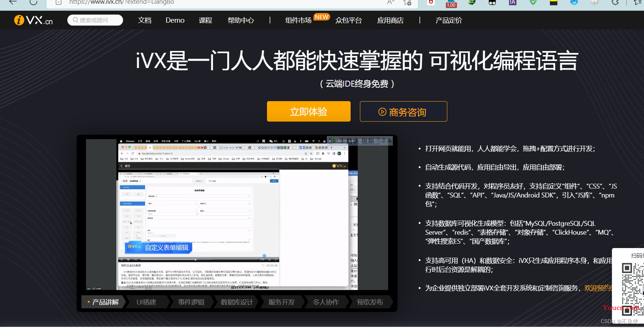Click the 下载该视频 overlay button

pos(353,141)
